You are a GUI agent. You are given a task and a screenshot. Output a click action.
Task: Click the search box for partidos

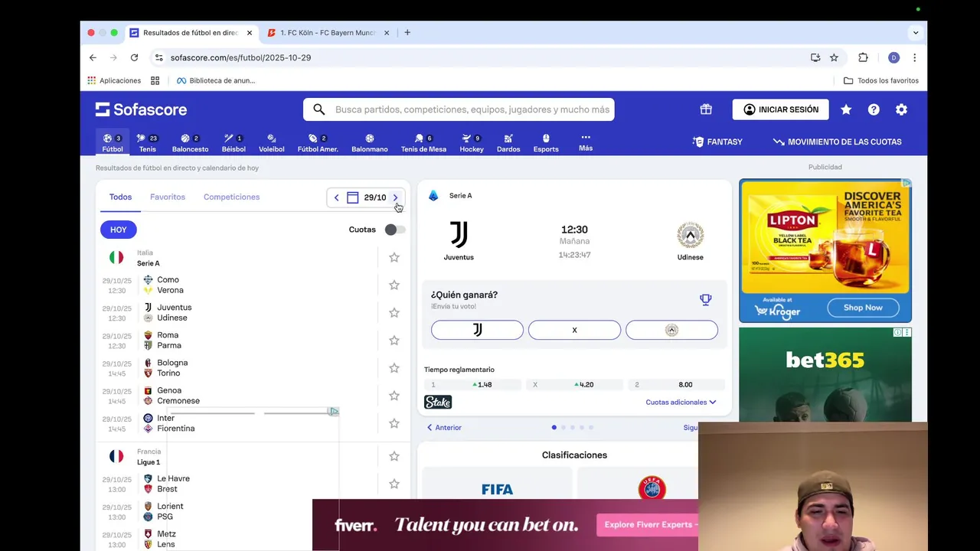coord(459,109)
